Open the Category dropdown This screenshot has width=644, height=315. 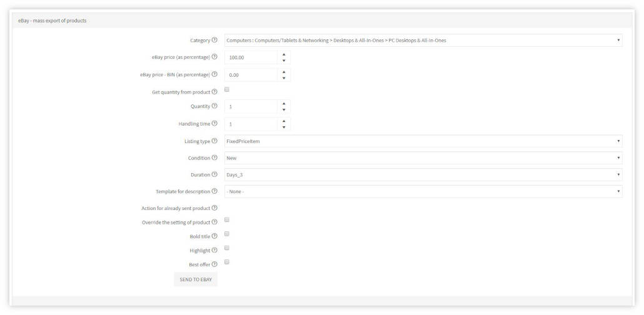[x=423, y=40]
